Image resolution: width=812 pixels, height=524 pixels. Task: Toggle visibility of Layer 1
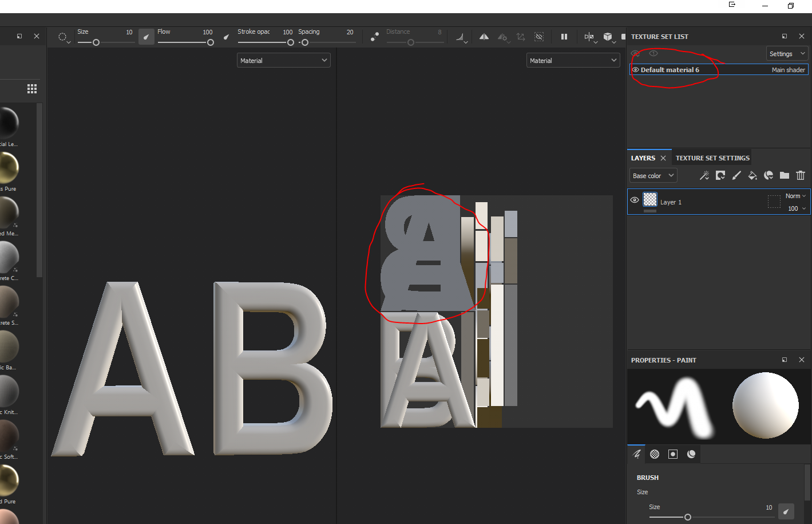pyautogui.click(x=634, y=200)
